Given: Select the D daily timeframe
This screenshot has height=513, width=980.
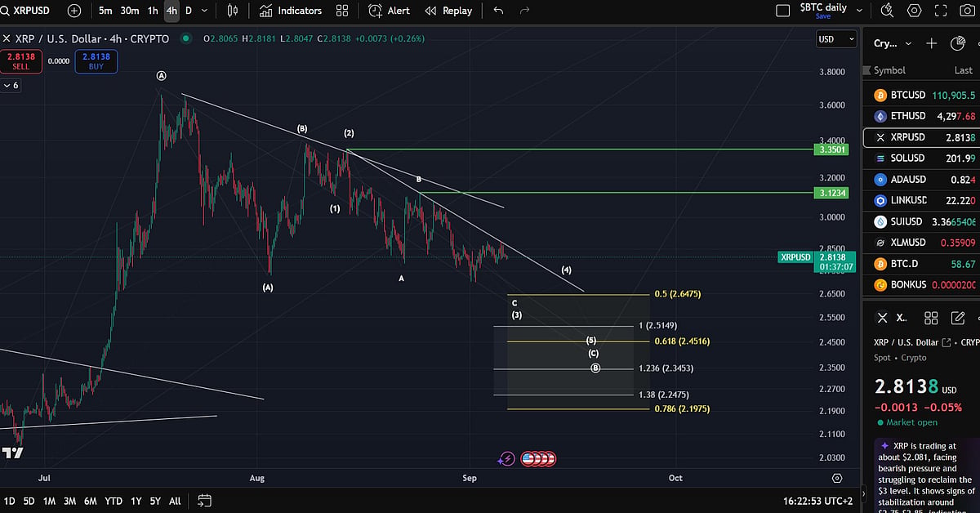Looking at the screenshot, I should [x=189, y=11].
